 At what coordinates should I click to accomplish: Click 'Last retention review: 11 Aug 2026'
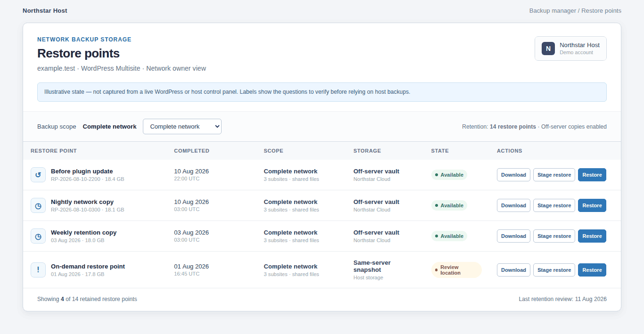click(562, 299)
